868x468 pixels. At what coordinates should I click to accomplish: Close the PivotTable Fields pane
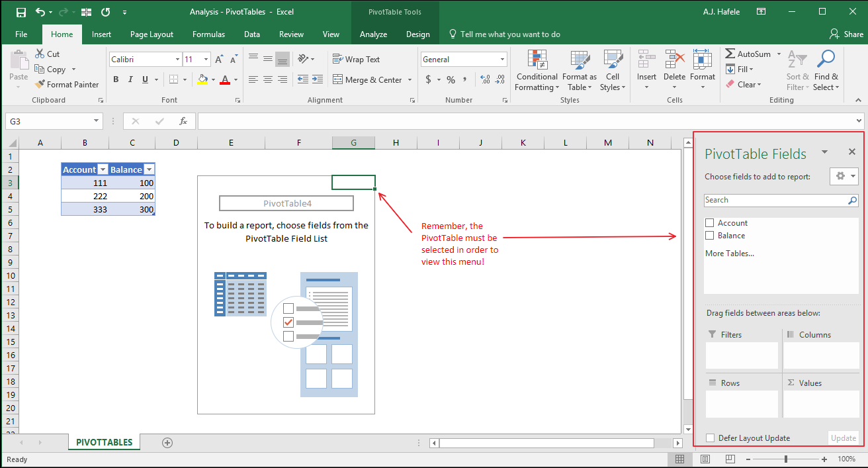click(x=852, y=152)
